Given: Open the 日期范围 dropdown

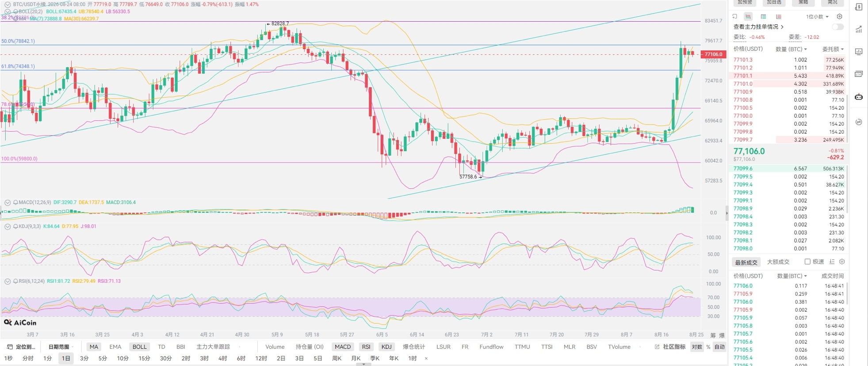Looking at the screenshot, I should tap(61, 347).
